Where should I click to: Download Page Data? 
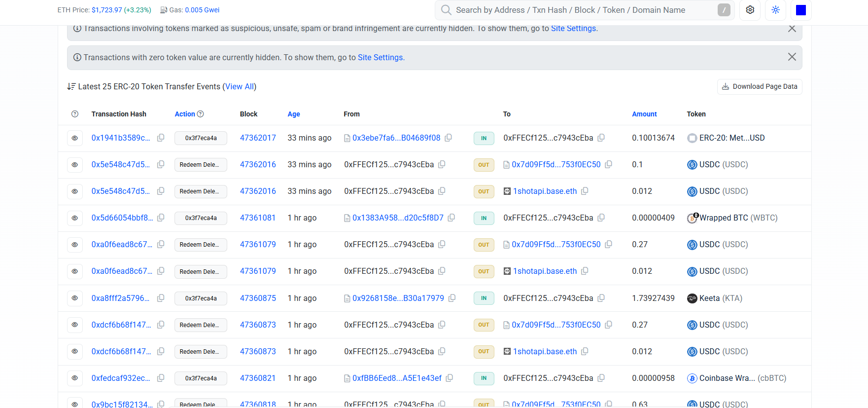point(759,86)
